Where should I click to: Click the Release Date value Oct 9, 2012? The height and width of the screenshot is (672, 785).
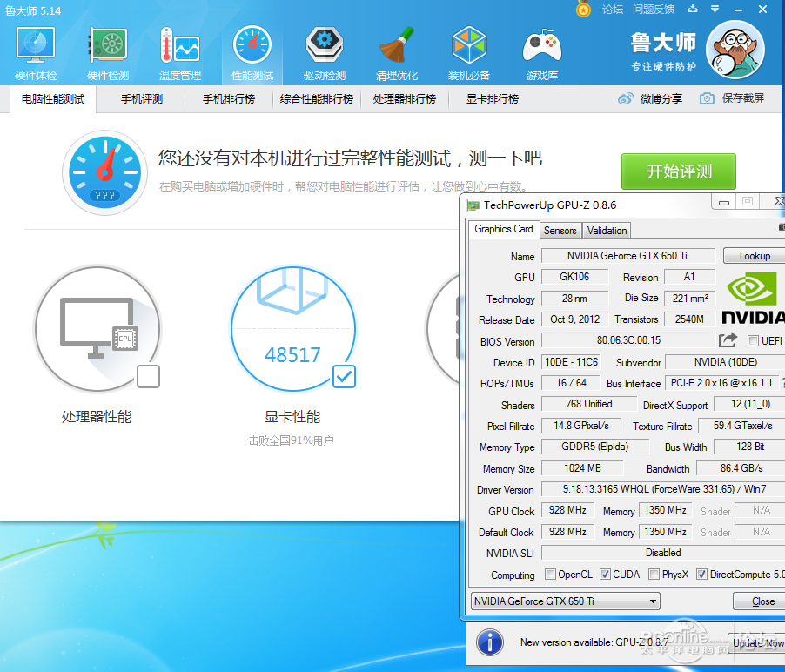(574, 319)
